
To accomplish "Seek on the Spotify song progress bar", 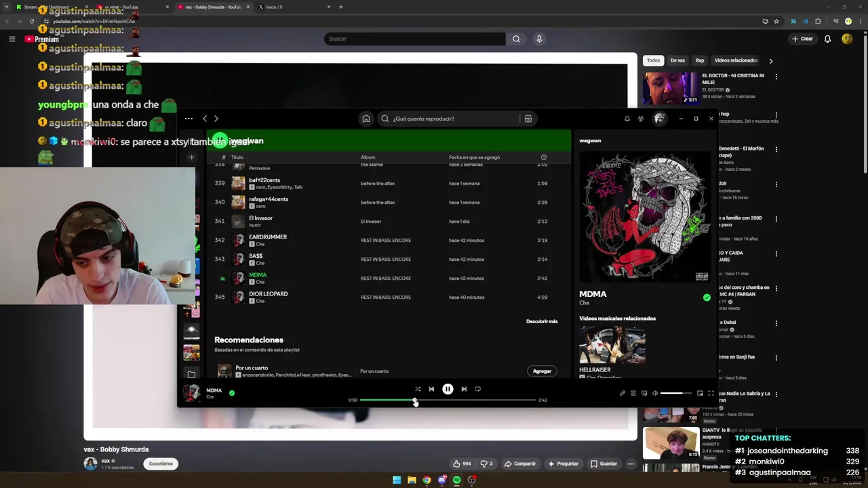I will (x=448, y=400).
